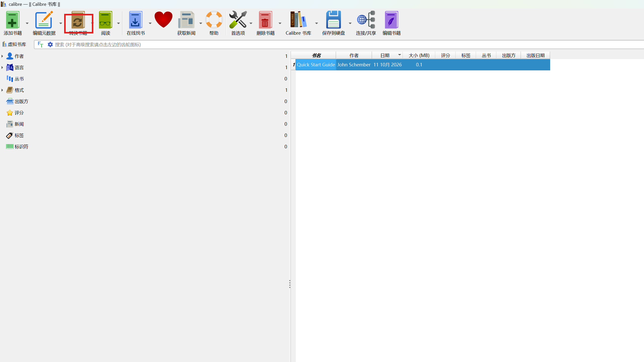Click Save to disk (保存到硬盘) icon
644x362 pixels.
[334, 20]
